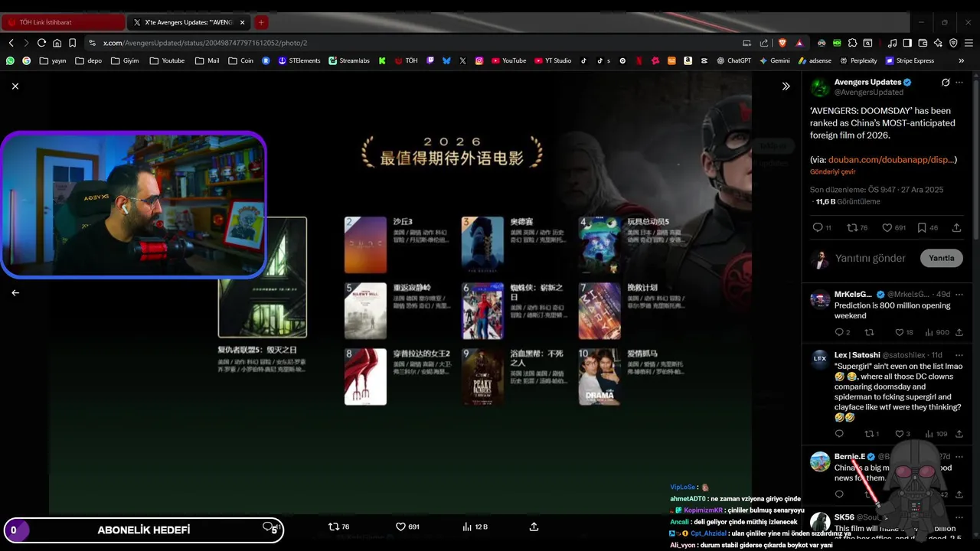Open the Mail bookmarks folder
The width and height of the screenshot is (980, 551).
tap(207, 60)
